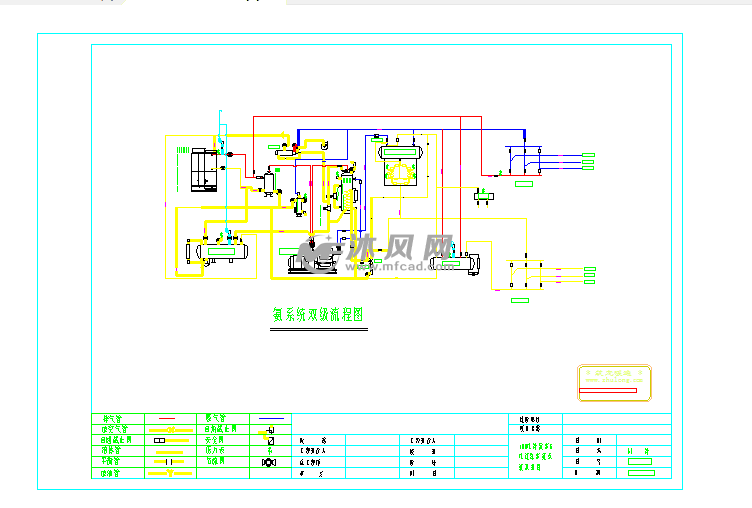Screen dimensions: 752x508
Task: Select the red bar inside the yellow stamp
Action: (608, 390)
